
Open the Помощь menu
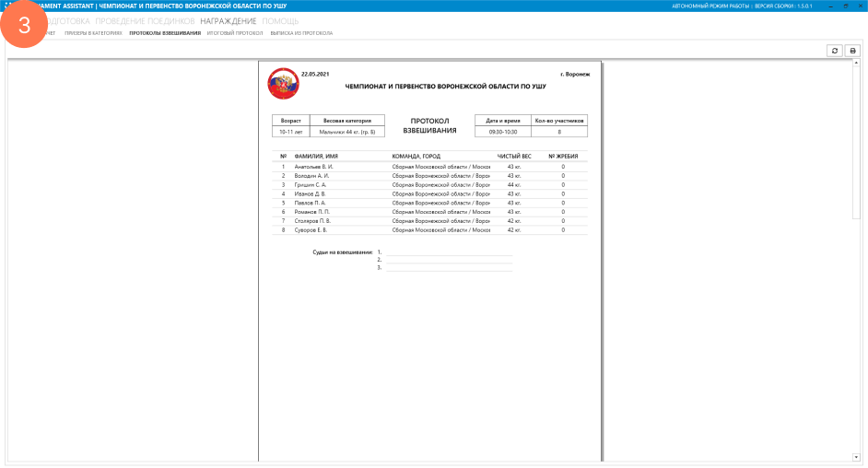tap(280, 20)
